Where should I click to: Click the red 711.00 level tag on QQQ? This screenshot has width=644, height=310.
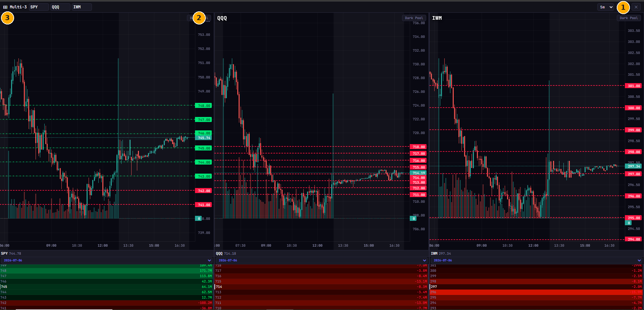point(418,195)
